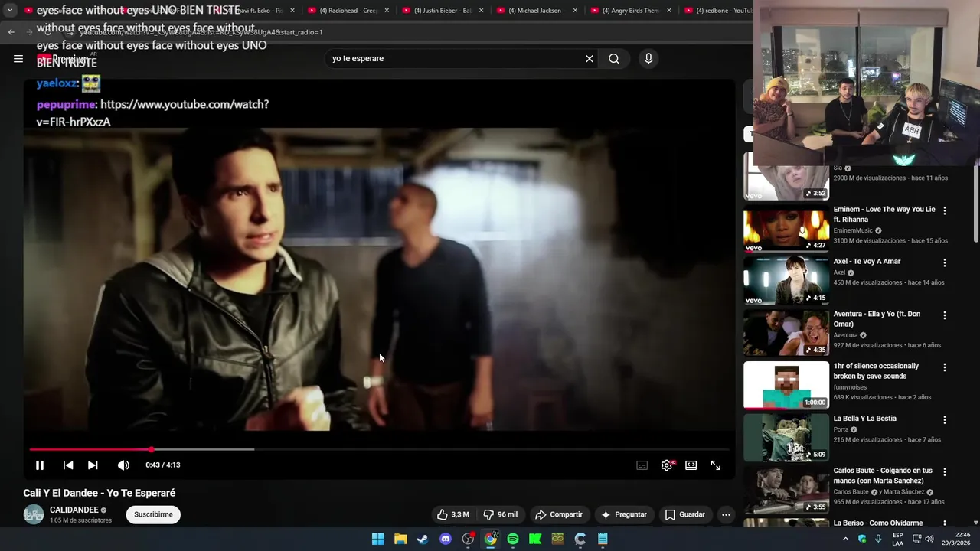The image size is (980, 551).
Task: Open 1hr of silence cave sounds thumbnail
Action: click(x=786, y=386)
